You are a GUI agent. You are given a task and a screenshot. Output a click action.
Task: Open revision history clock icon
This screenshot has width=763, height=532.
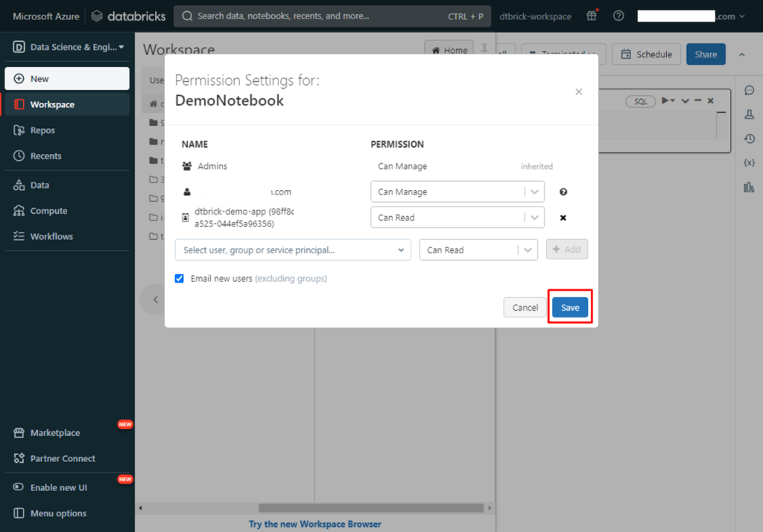point(749,139)
